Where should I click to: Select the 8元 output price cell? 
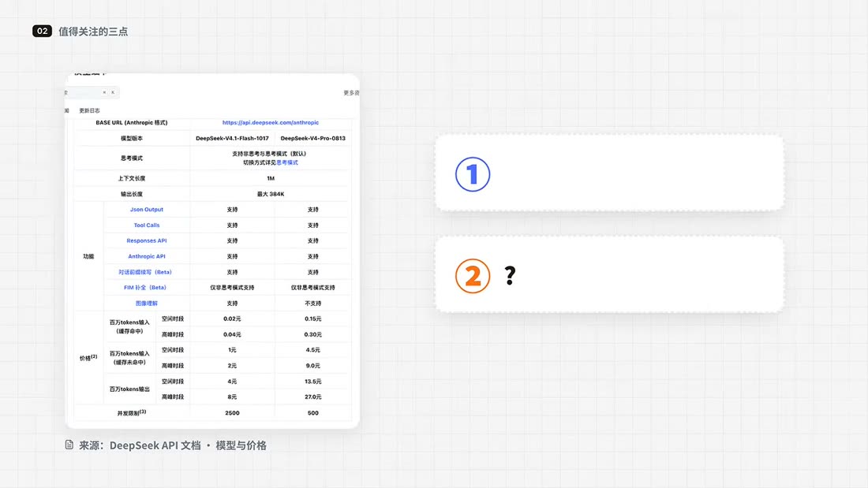pyautogui.click(x=232, y=397)
